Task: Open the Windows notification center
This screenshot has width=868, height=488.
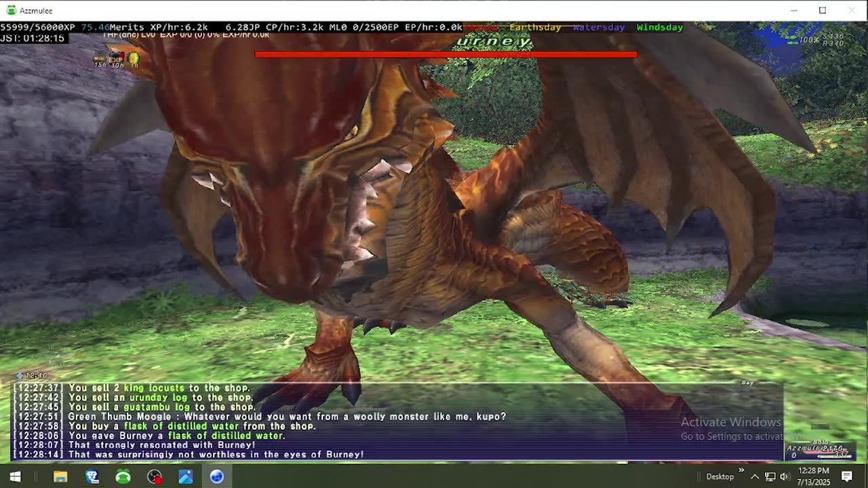Action: pyautogui.click(x=847, y=476)
